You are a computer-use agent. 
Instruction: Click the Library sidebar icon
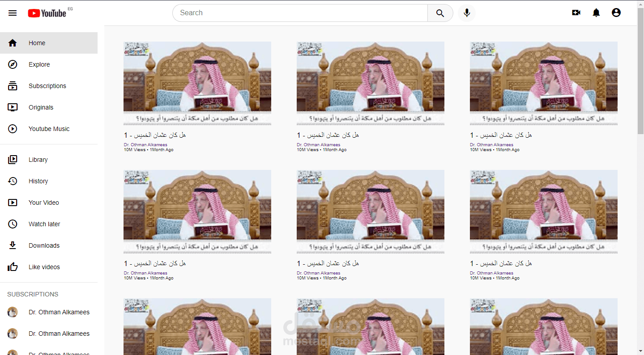13,160
